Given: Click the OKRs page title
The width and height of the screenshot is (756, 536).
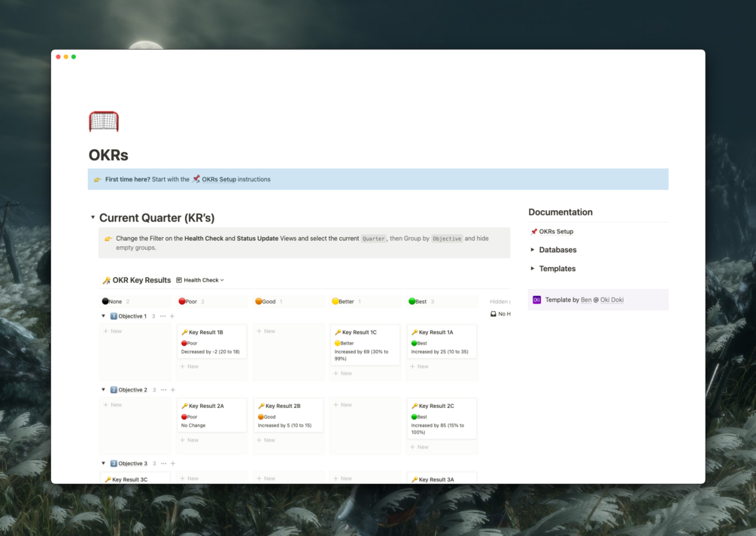Looking at the screenshot, I should coord(108,155).
